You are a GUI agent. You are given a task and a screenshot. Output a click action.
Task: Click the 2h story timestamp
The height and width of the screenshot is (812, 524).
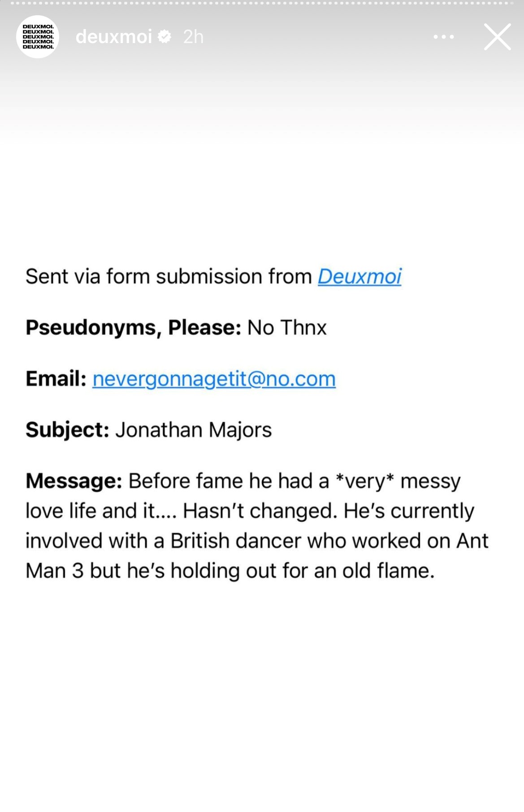coord(193,37)
